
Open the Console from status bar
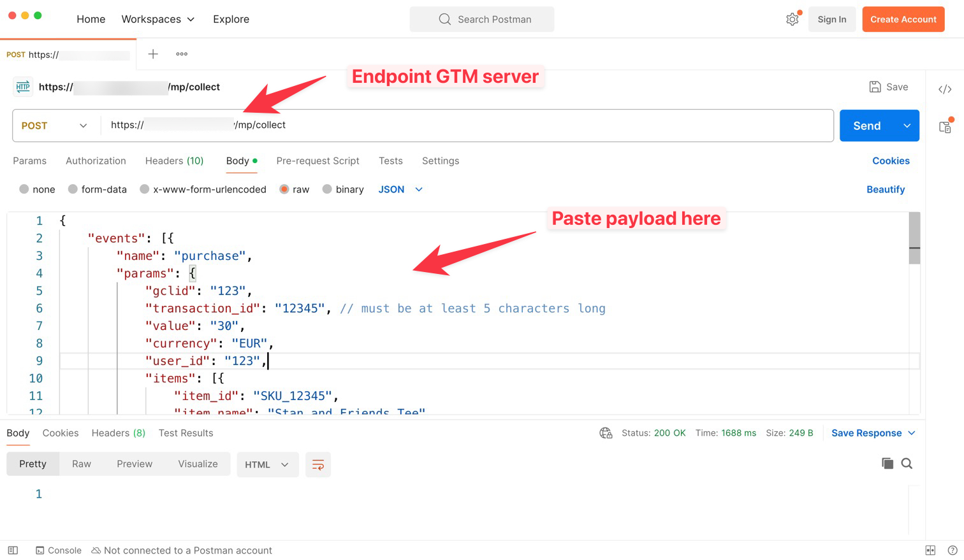(59, 550)
